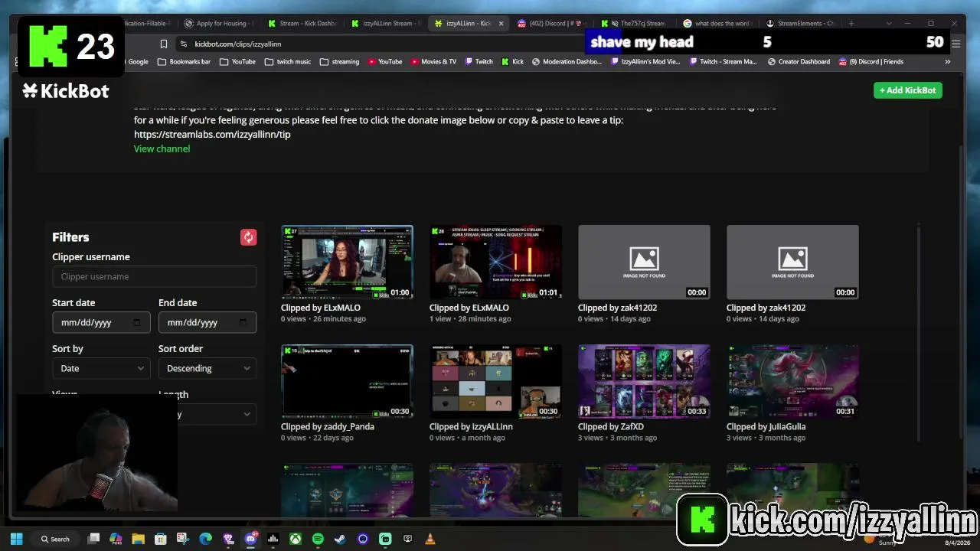Focus the Clipper username input field

[154, 276]
